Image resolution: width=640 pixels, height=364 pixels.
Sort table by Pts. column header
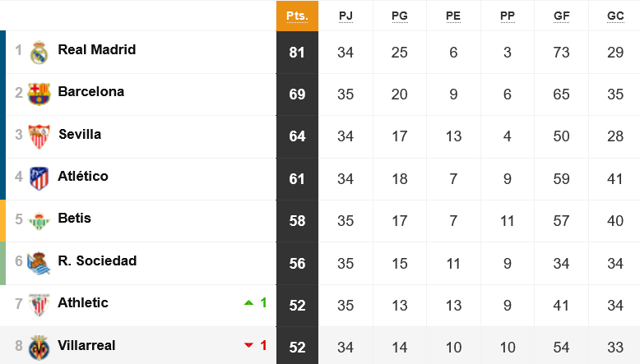[297, 16]
